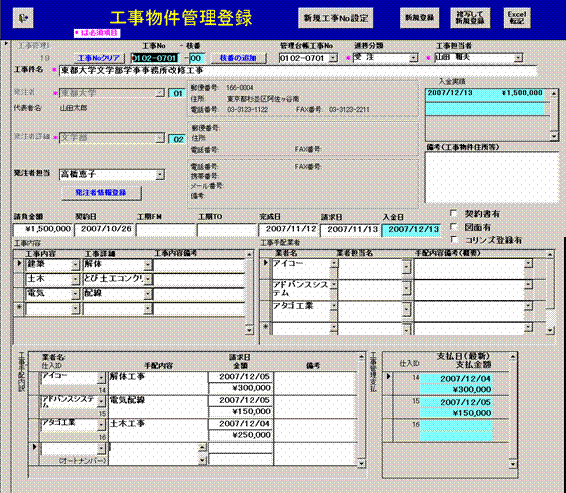Viewport: 566px width, 493px height.
Task: Open the 土木 工事内容 dropdown
Action: (75, 279)
